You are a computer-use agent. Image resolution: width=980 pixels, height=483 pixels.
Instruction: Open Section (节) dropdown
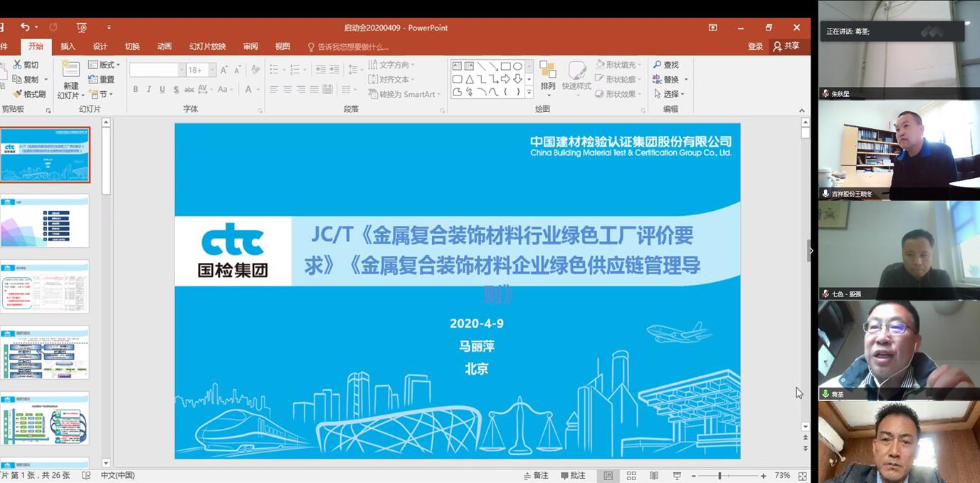(x=101, y=94)
